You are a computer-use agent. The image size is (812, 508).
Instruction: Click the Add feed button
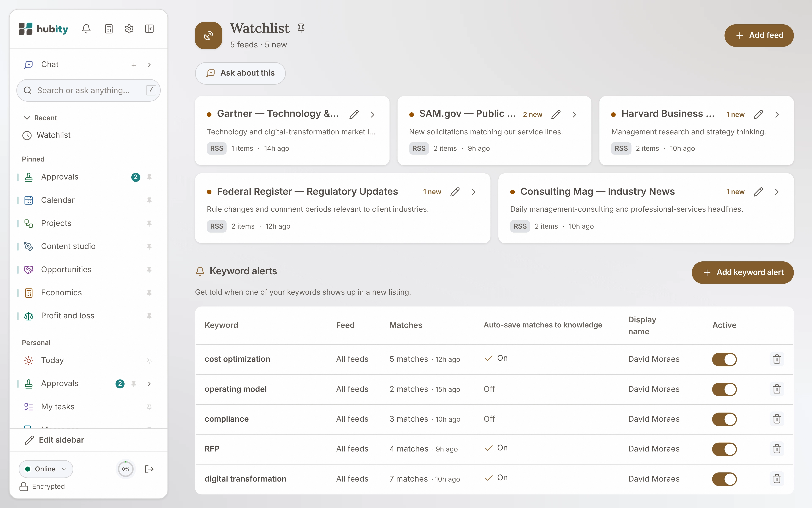click(x=759, y=35)
